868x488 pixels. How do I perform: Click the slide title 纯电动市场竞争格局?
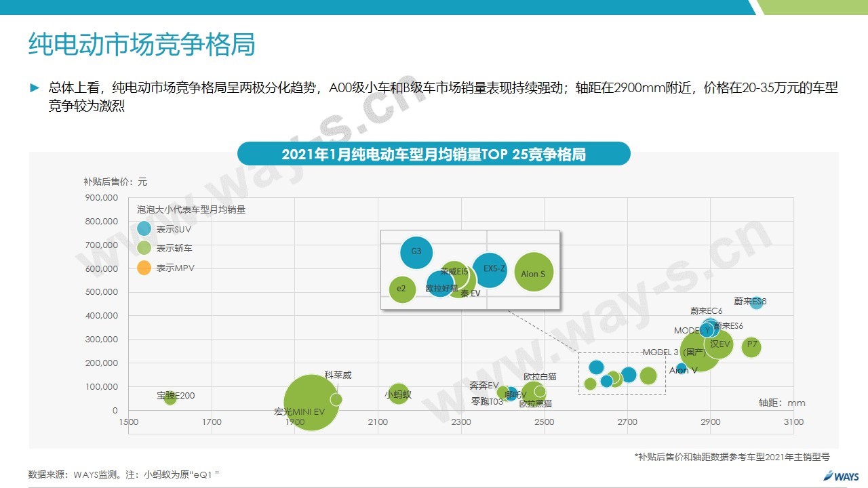point(142,44)
